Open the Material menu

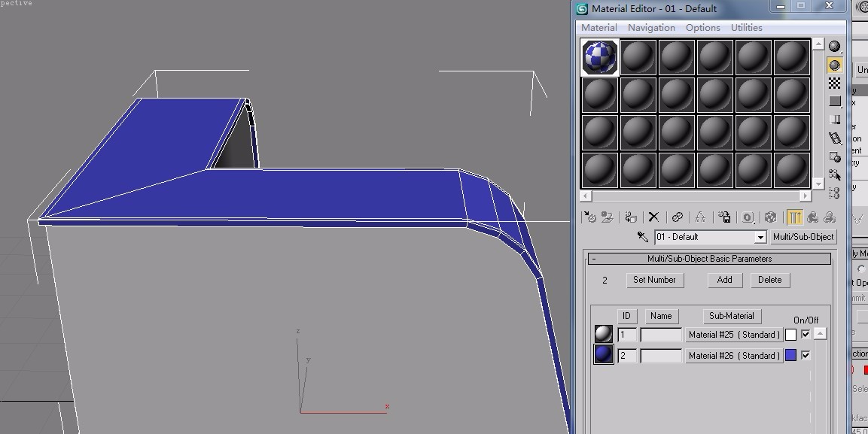point(599,28)
